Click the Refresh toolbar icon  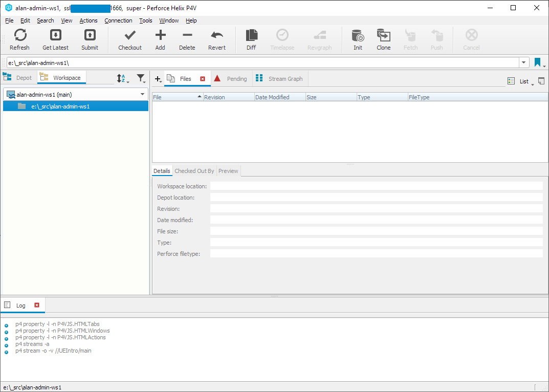pyautogui.click(x=20, y=35)
